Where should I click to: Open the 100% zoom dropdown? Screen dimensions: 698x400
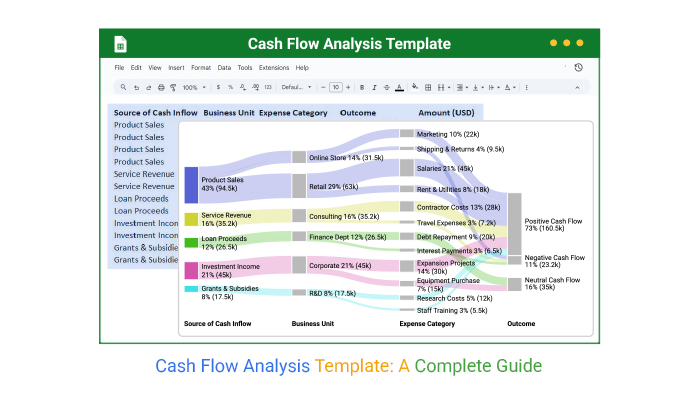click(192, 87)
